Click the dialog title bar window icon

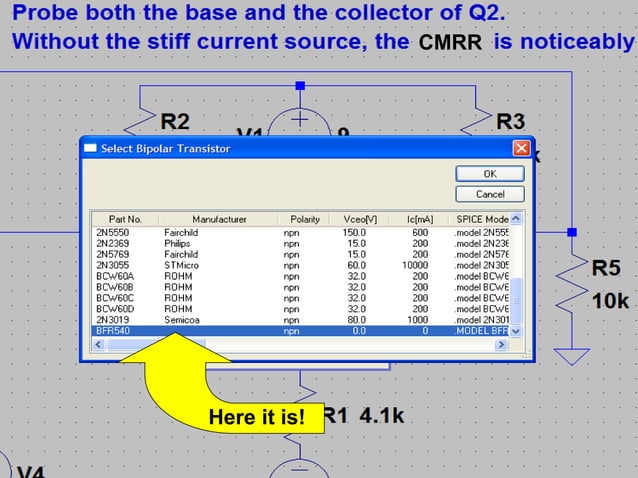90,148
